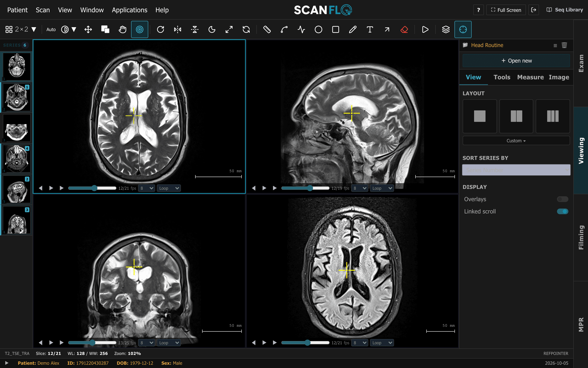This screenshot has width=588, height=368.
Task: Click the Full Screen button
Action: point(506,10)
